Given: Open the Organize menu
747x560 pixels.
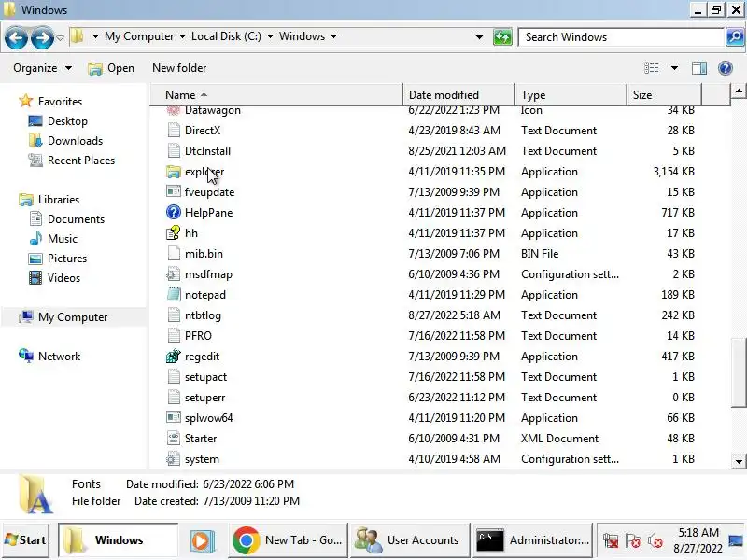Looking at the screenshot, I should (x=42, y=68).
